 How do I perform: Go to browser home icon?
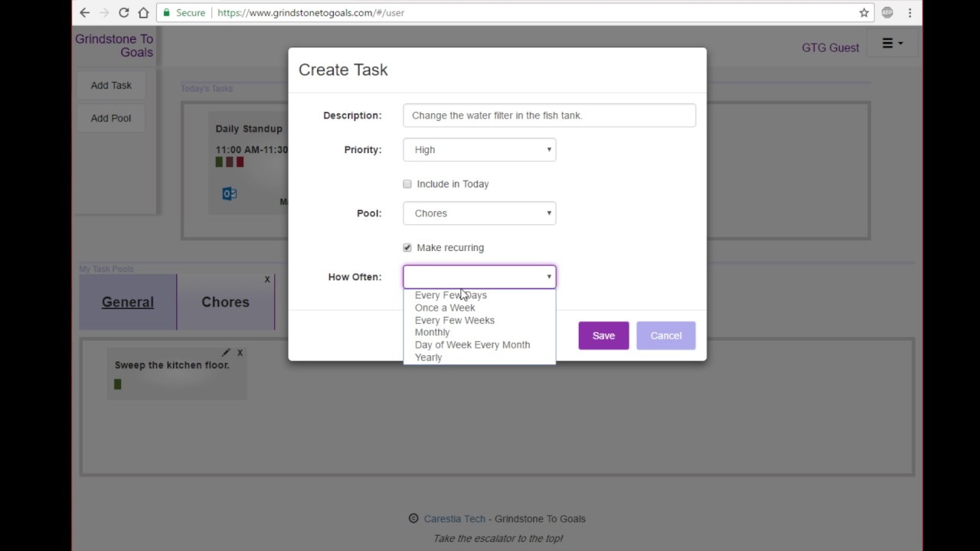[x=143, y=13]
